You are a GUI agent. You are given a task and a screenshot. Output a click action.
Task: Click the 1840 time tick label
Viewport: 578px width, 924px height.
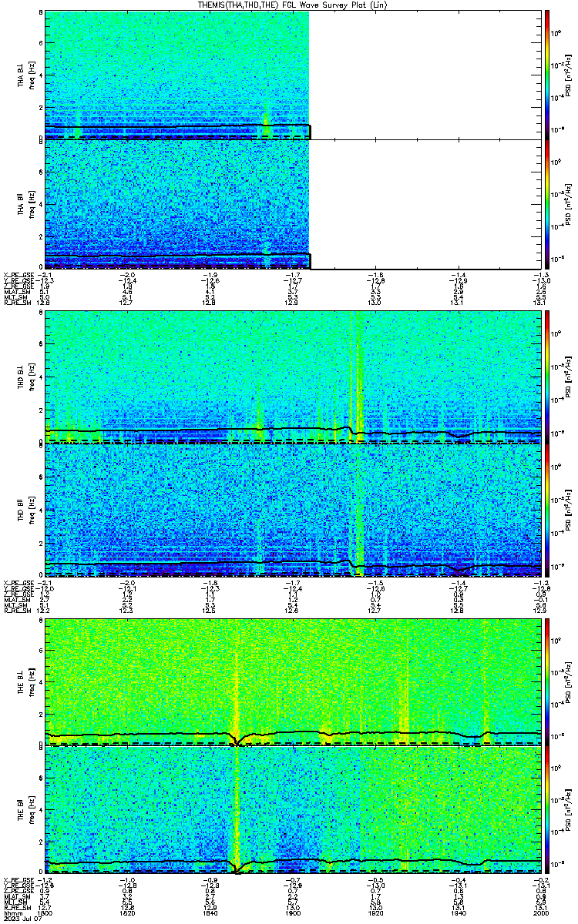[x=210, y=912]
